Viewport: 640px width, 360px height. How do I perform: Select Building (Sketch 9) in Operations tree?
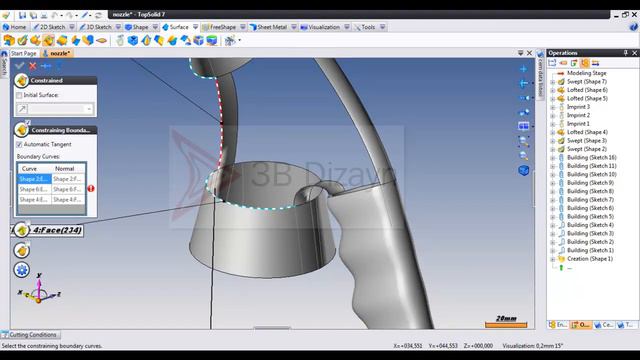pyautogui.click(x=591, y=183)
